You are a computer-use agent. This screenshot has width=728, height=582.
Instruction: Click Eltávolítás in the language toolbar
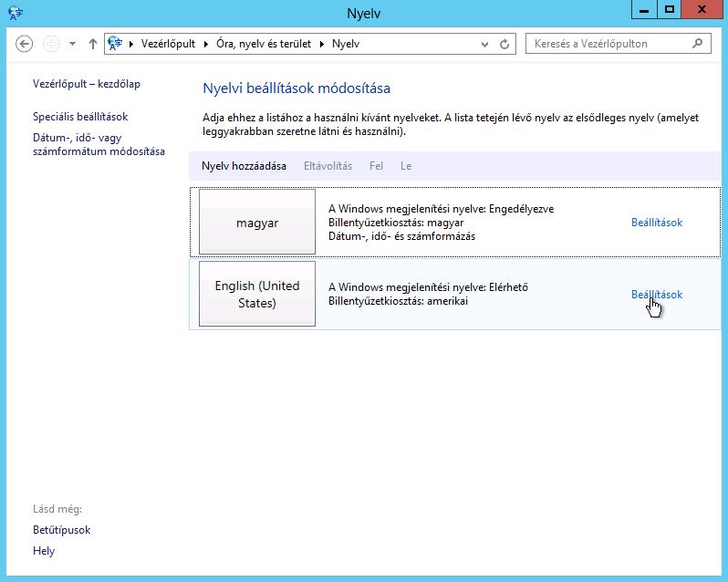click(x=328, y=166)
